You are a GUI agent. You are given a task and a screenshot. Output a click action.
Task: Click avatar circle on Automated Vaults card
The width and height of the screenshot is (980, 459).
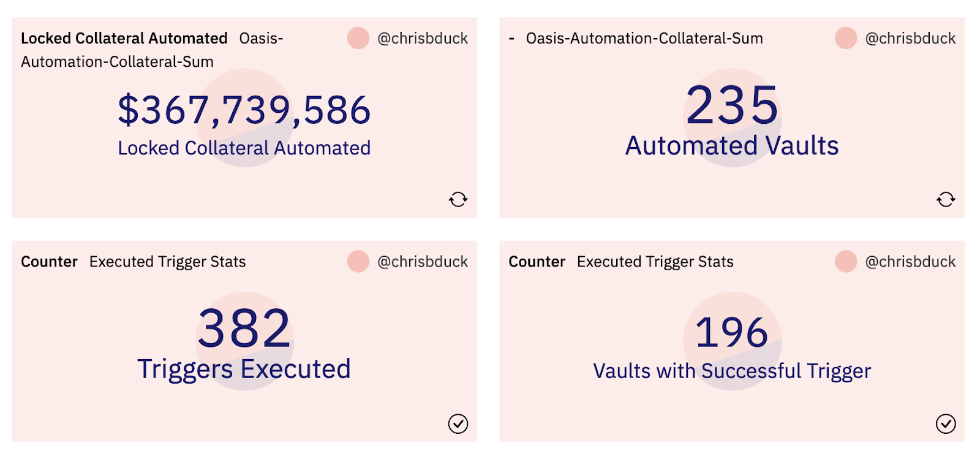pyautogui.click(x=845, y=38)
